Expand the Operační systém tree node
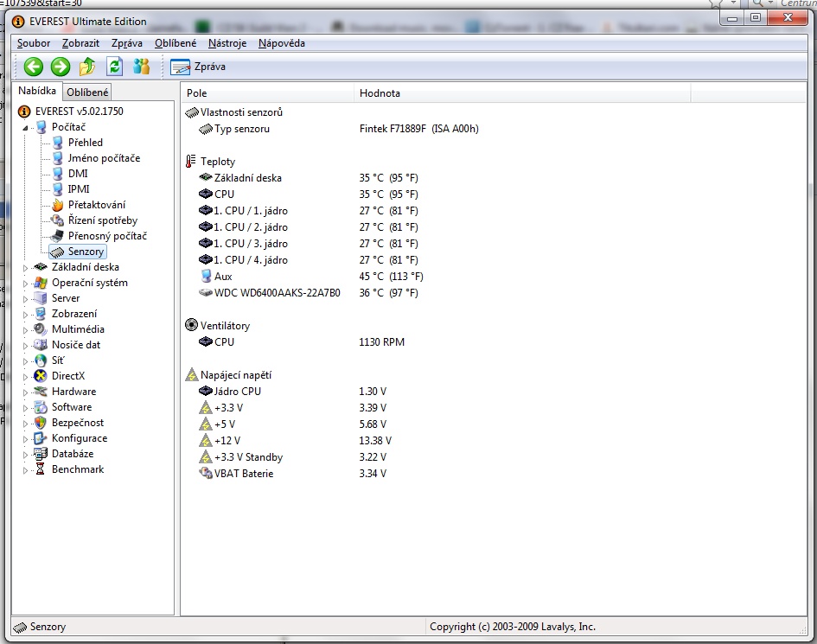This screenshot has height=644, width=817. pos(25,284)
